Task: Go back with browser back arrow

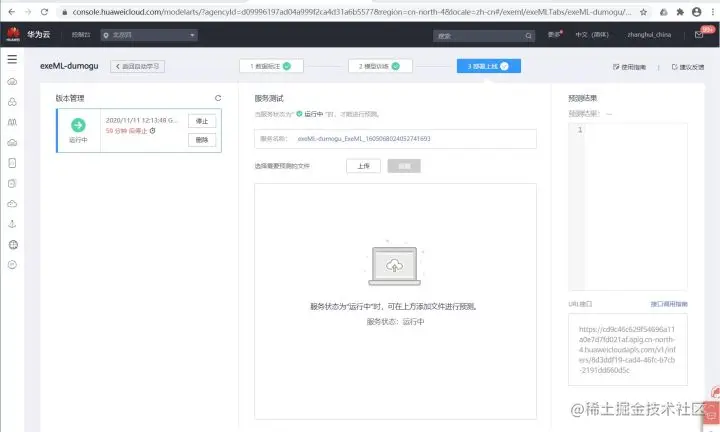Action: [x=11, y=12]
